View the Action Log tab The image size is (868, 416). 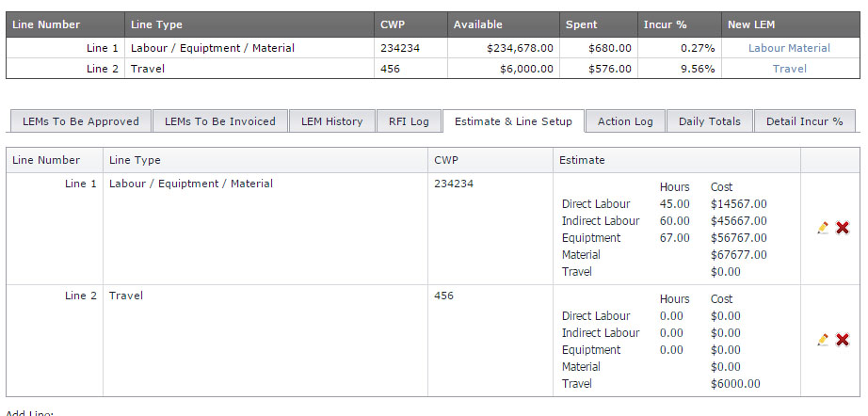click(x=625, y=121)
